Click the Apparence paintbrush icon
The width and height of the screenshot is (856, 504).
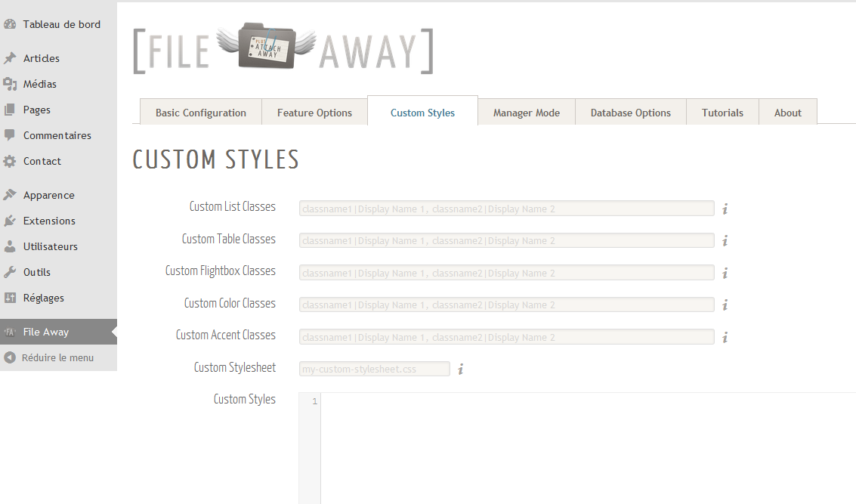click(10, 195)
